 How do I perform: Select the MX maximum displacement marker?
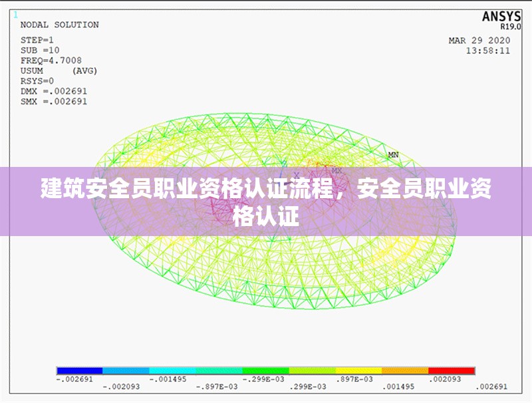click(336, 169)
